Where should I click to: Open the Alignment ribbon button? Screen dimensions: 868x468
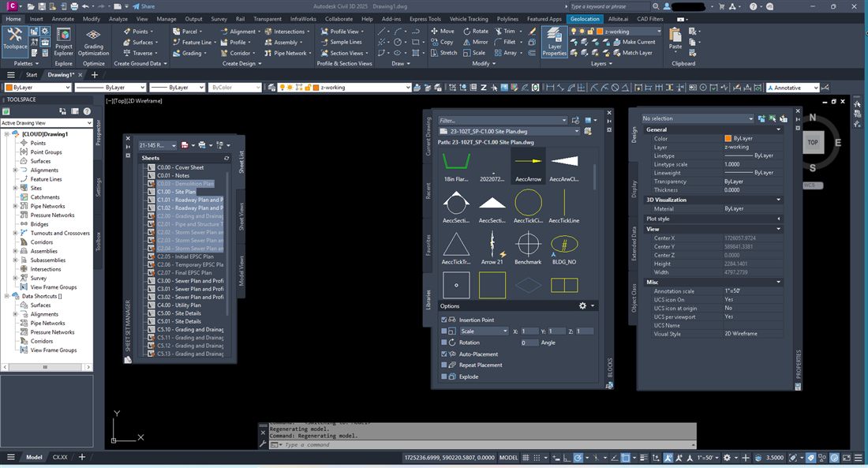(x=239, y=32)
